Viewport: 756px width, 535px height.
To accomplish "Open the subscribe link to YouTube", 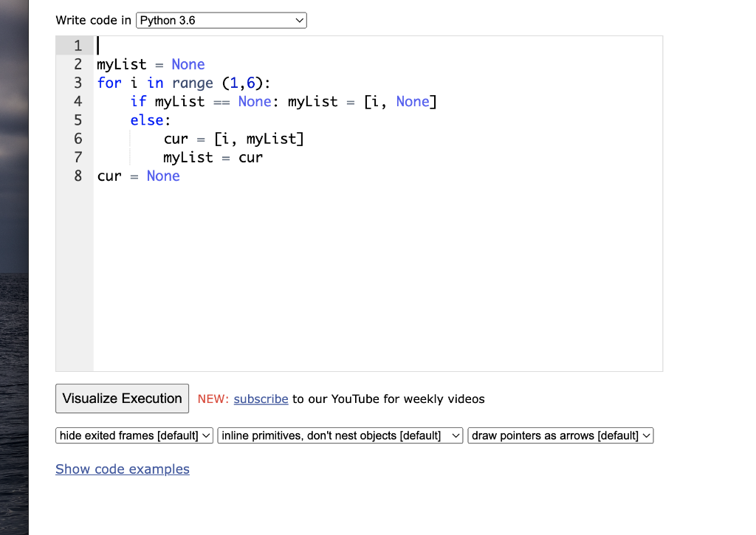I will pyautogui.click(x=261, y=398).
